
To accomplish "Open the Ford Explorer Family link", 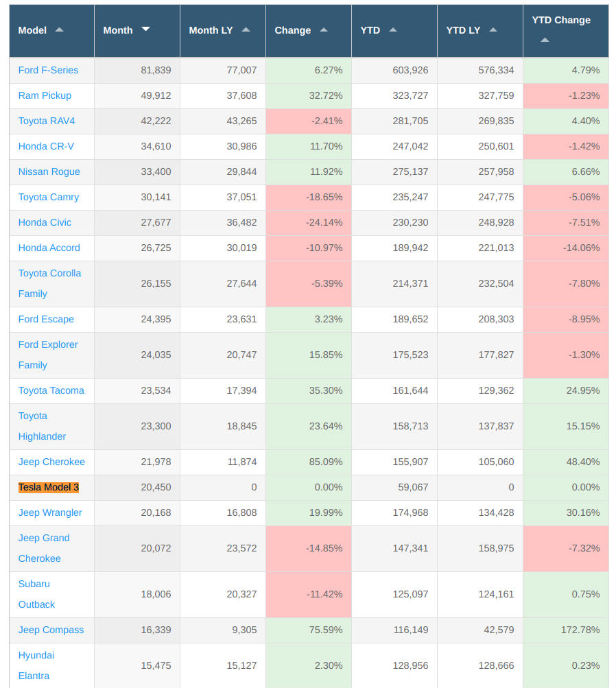I will (48, 355).
